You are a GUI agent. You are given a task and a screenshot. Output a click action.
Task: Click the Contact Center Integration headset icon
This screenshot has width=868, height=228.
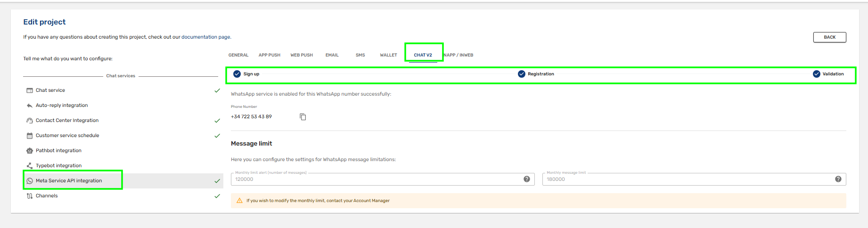30,121
